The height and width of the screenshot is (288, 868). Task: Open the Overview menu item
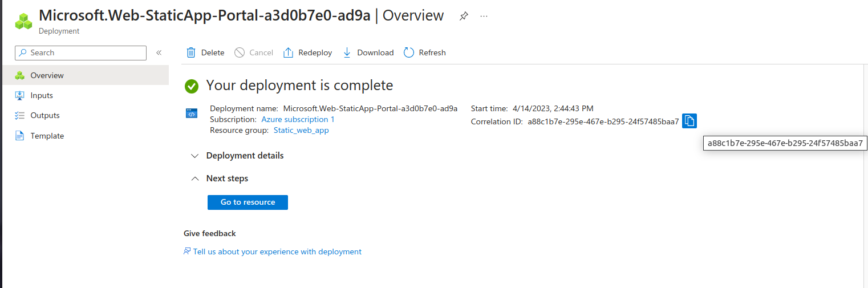coord(84,75)
